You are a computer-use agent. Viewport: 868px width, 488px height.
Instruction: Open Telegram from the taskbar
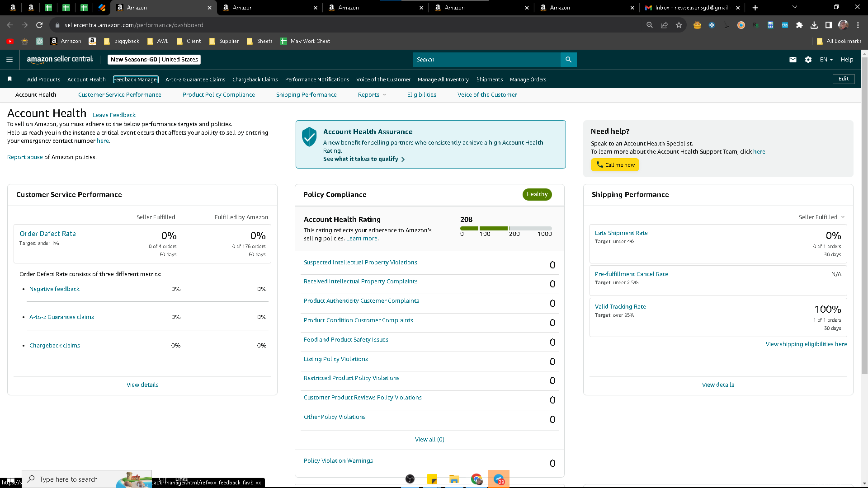(499, 479)
